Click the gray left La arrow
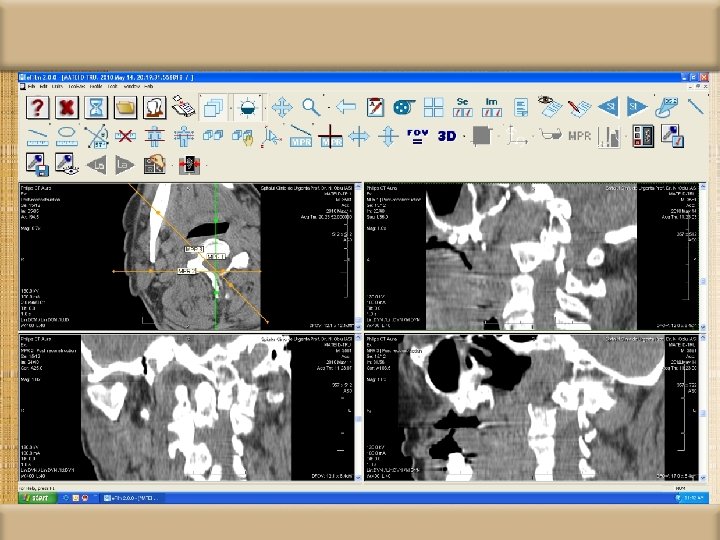Viewport: 720px width, 540px height. point(96,165)
